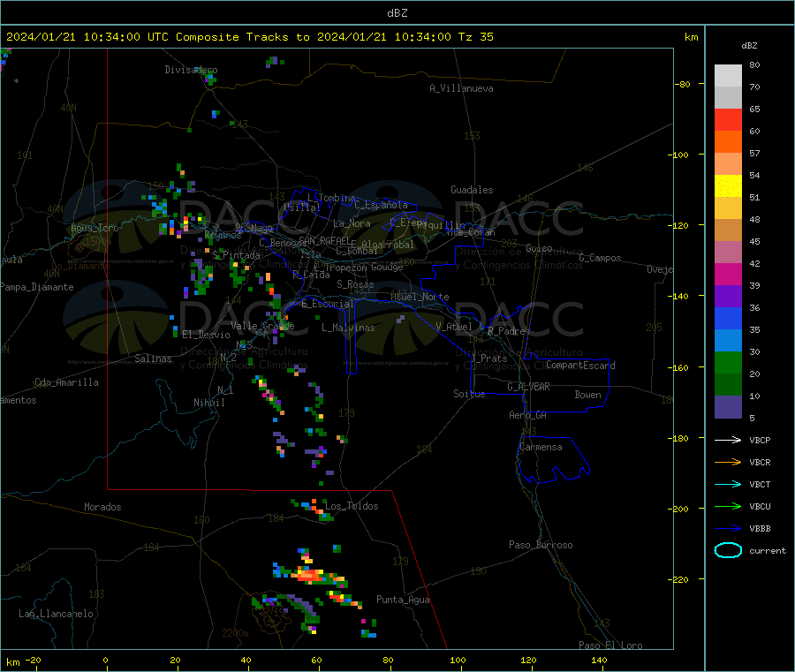Click the Los_Toldos map label
The width and height of the screenshot is (795, 672).
[x=352, y=506]
